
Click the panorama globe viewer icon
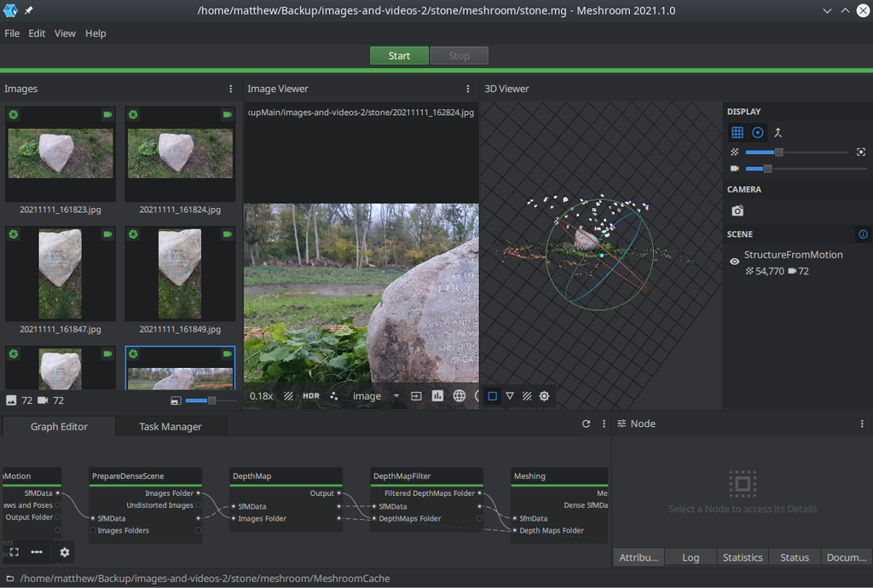tap(460, 396)
